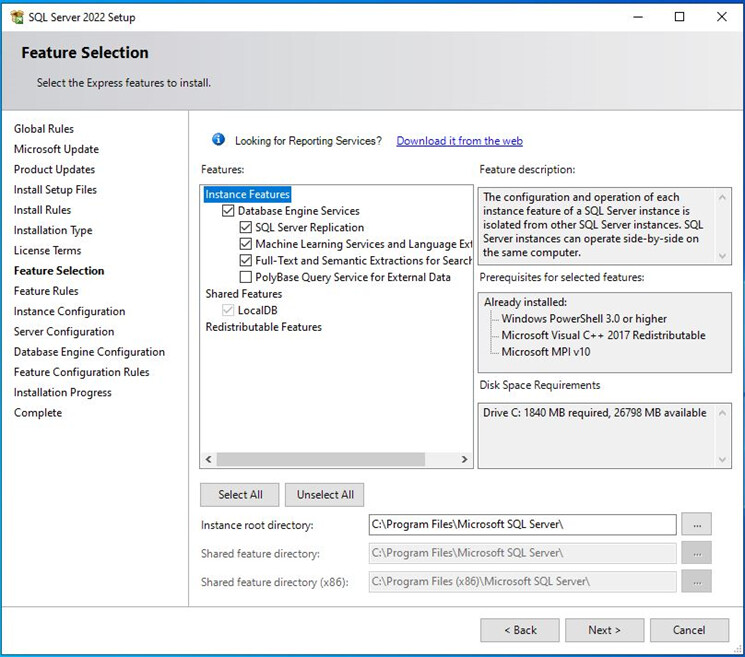Click into the Instance root directory field
Screen dimensions: 745x657
pyautogui.click(x=522, y=524)
